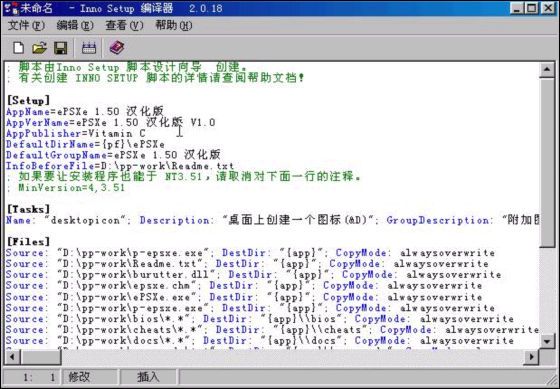This screenshot has width=560, height=389.
Task: Click the horizontal scrollbar right arrow
Action: 532,356
